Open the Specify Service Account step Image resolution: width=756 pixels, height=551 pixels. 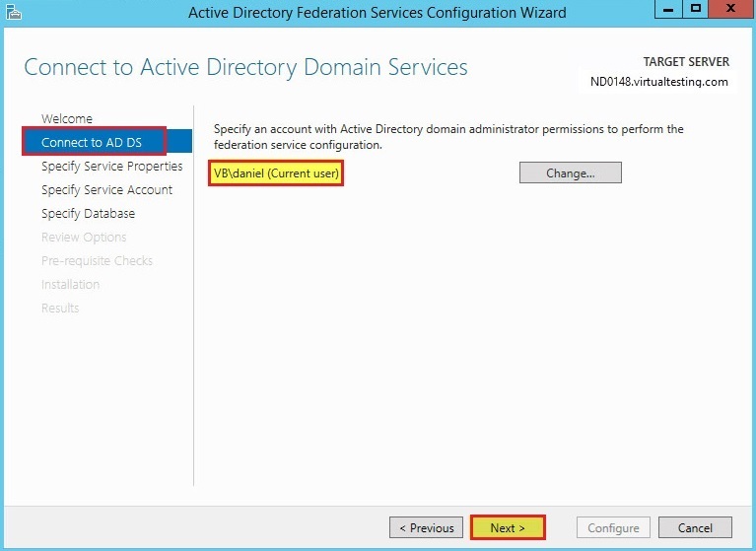(106, 189)
